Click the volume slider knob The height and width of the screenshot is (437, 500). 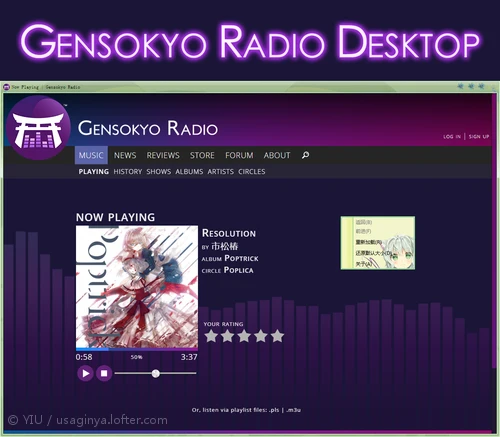[x=156, y=374]
